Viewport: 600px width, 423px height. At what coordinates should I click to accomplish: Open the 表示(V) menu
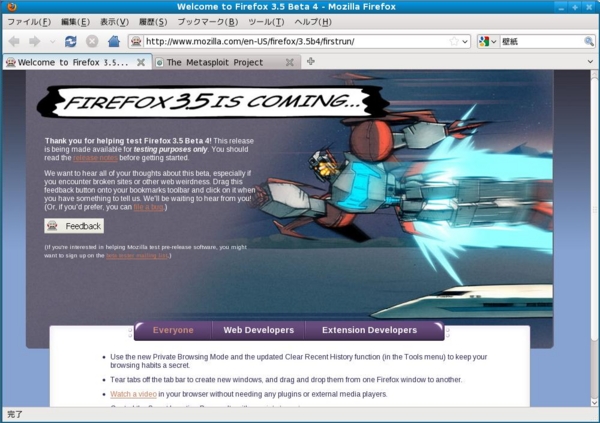pyautogui.click(x=114, y=22)
